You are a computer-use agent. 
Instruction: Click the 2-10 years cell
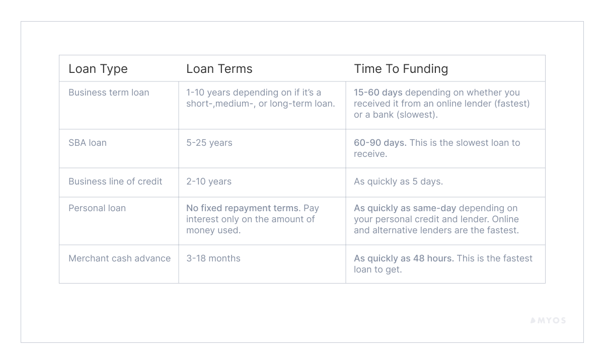[209, 181]
